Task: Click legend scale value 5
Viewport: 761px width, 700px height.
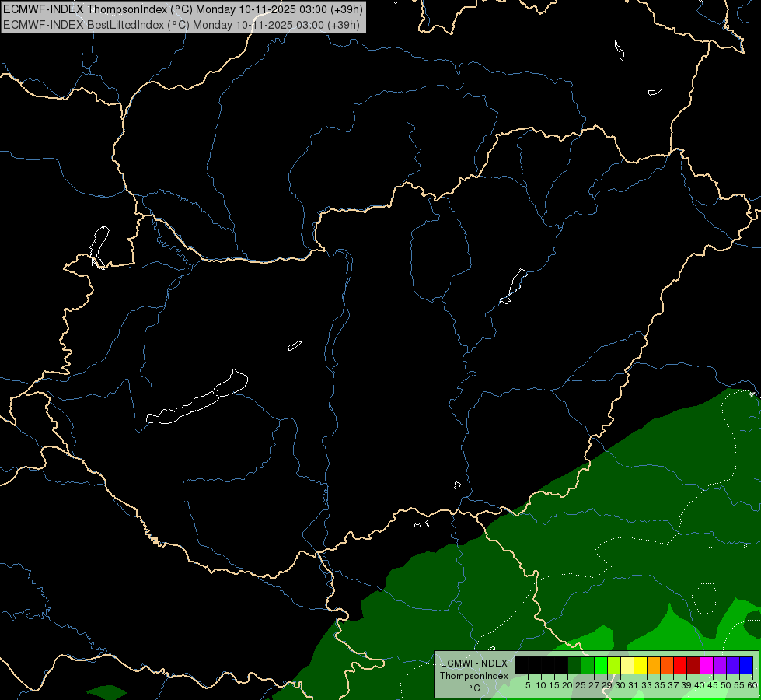Action: tap(528, 685)
